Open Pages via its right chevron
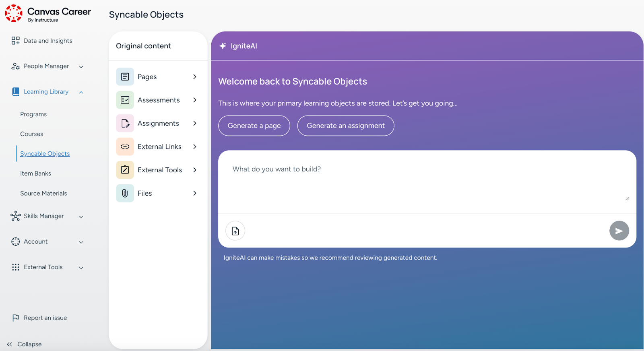The image size is (644, 351). 195,76
